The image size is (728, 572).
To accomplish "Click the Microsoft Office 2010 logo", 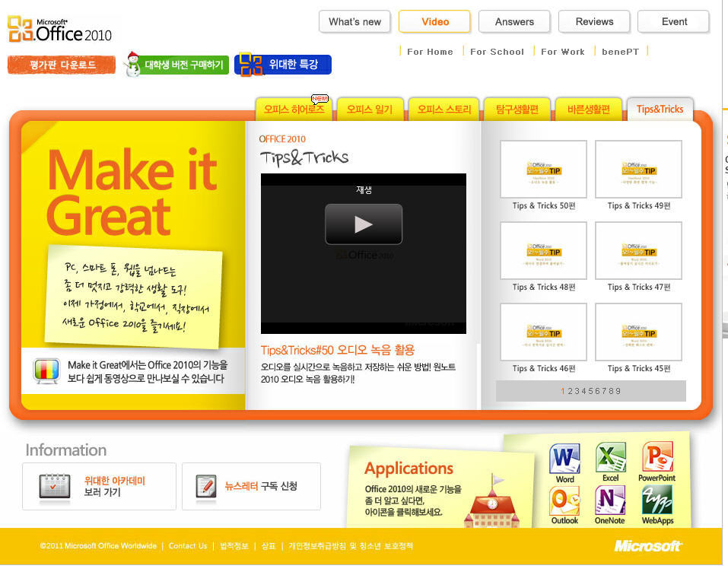I will point(59,29).
